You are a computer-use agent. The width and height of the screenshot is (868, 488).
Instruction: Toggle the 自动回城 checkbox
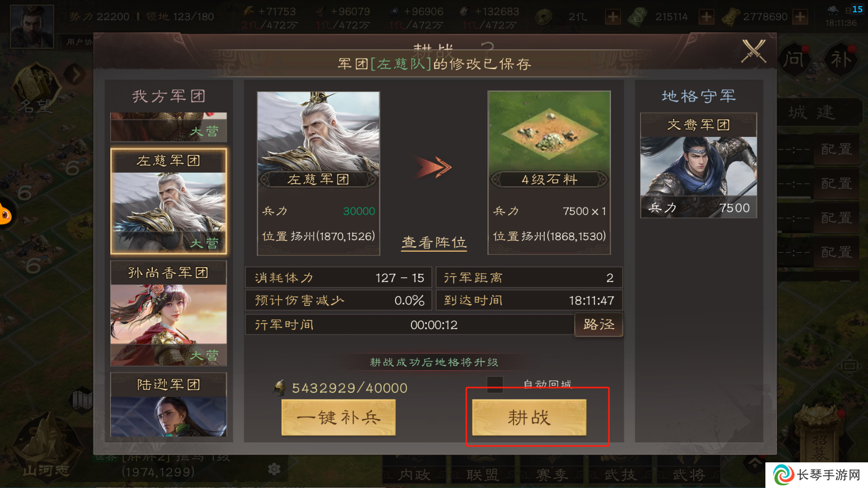[495, 384]
